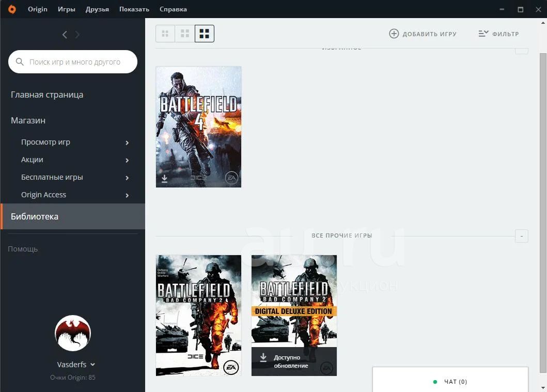This screenshot has width=547, height=392.
Task: Go back with the left arrow
Action: (x=65, y=35)
